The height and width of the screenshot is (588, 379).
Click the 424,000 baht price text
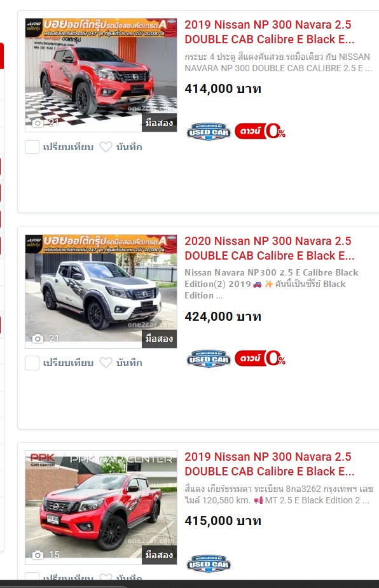[223, 316]
